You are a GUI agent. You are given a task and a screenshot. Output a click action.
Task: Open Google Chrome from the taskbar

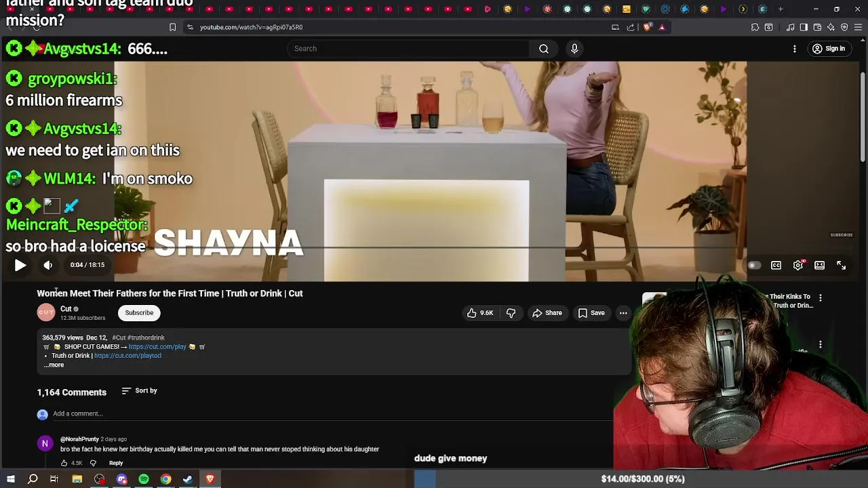click(x=165, y=479)
